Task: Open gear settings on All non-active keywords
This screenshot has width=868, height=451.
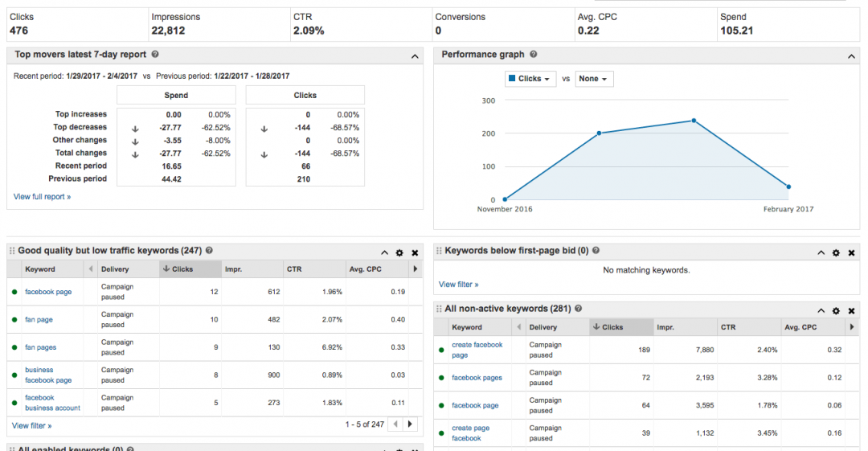Action: click(836, 310)
